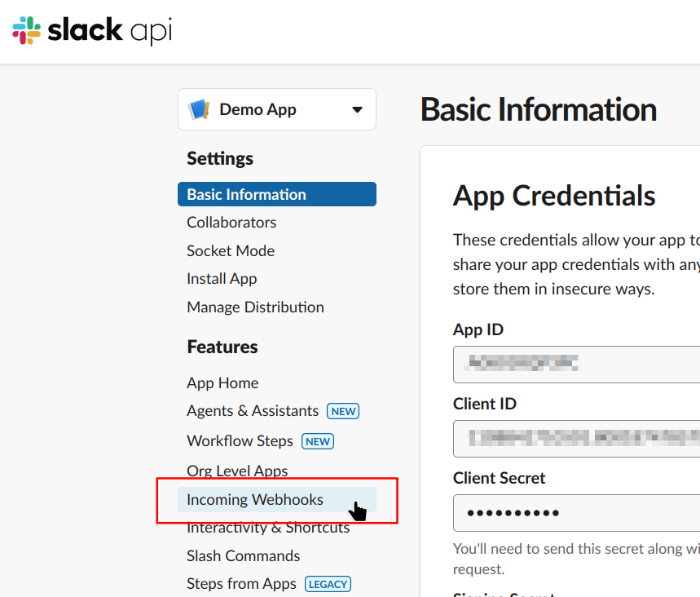Click the App ID field
Viewport: 700px width, 597px height.
tap(575, 365)
